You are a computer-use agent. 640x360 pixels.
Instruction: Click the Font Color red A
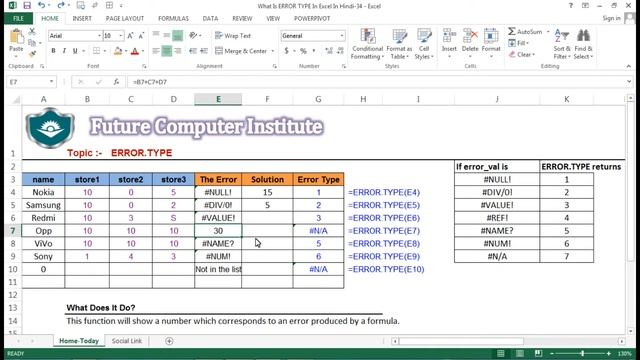[135, 51]
